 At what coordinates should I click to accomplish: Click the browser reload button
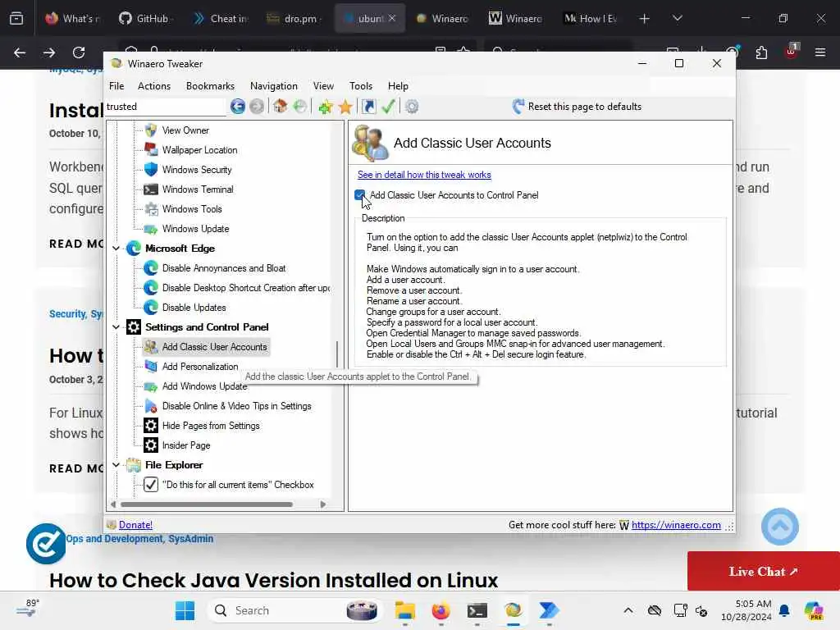coord(79,52)
